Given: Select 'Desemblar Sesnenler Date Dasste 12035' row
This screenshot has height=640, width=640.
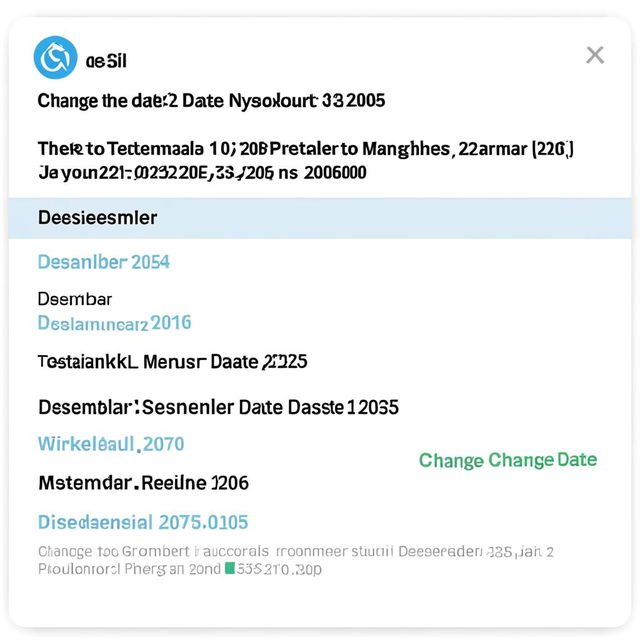Looking at the screenshot, I should click(x=218, y=407).
